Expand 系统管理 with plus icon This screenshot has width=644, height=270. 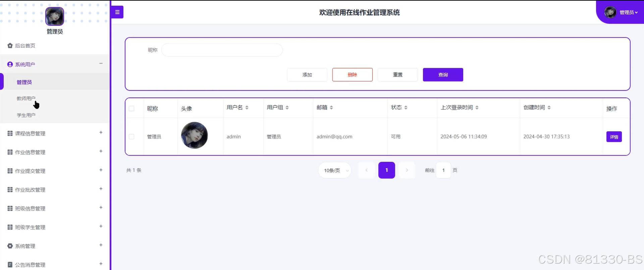101,245
